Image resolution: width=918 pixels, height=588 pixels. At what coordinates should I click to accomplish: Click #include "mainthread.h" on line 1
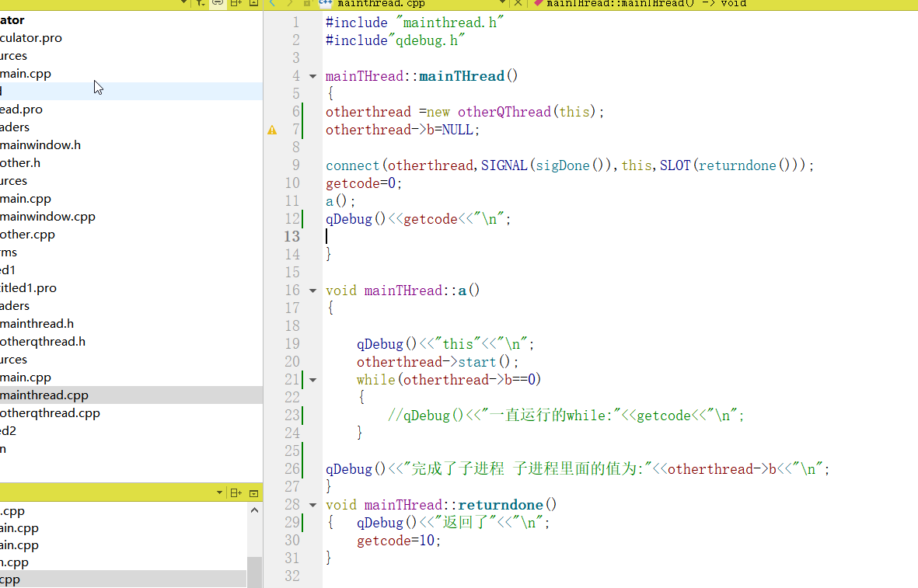tap(414, 23)
